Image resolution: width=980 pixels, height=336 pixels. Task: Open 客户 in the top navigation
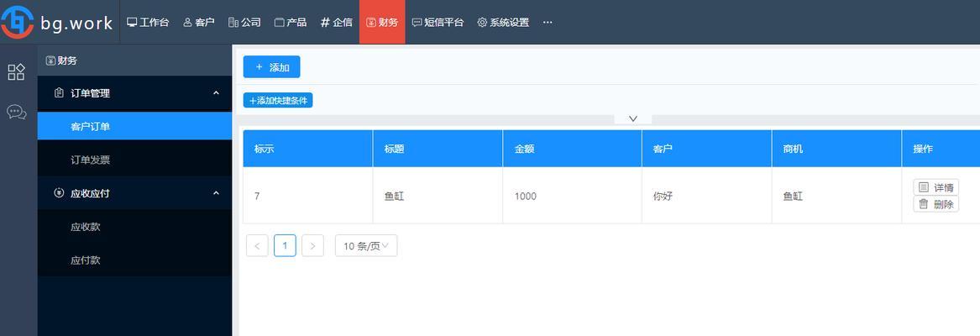199,22
